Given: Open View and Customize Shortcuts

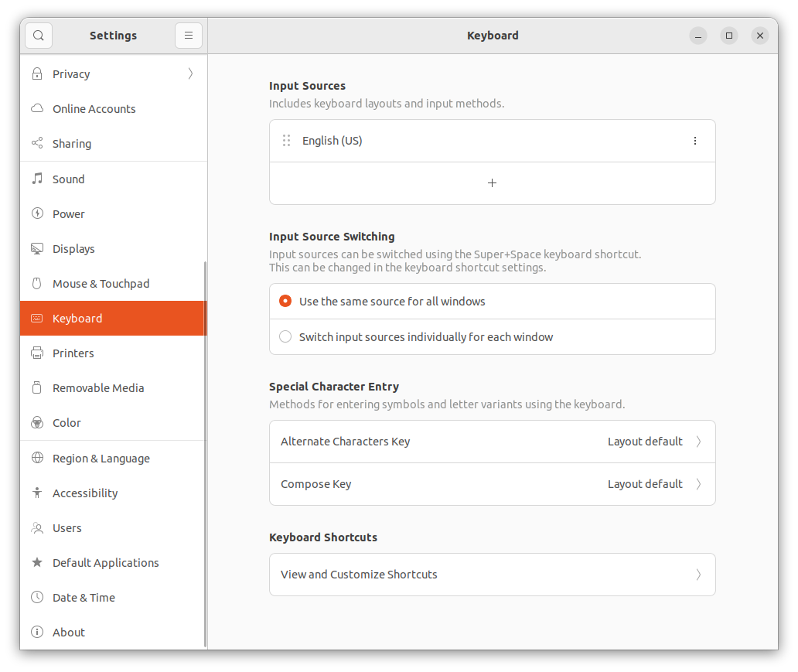Looking at the screenshot, I should point(493,575).
